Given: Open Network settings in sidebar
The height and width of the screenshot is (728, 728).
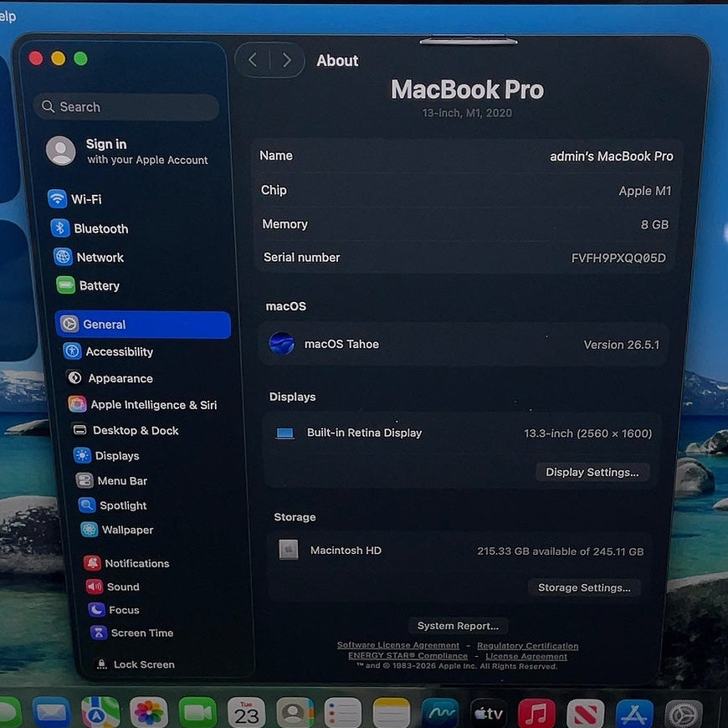Looking at the screenshot, I should [x=89, y=257].
